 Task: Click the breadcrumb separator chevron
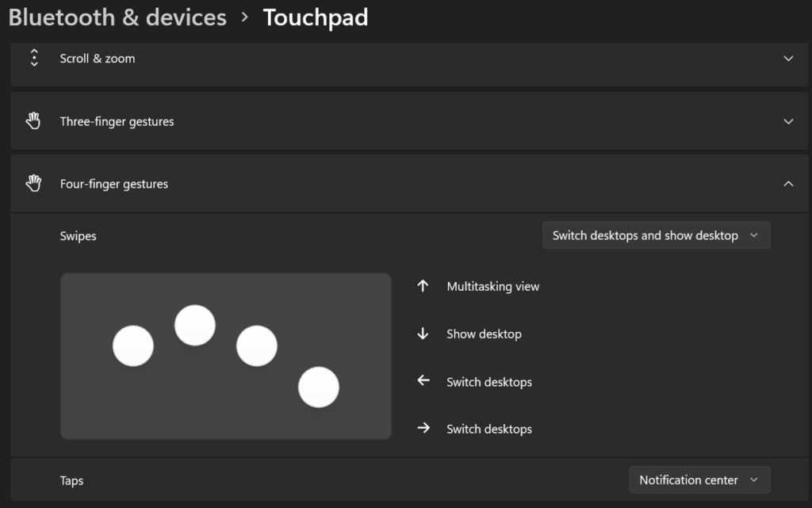coord(245,17)
